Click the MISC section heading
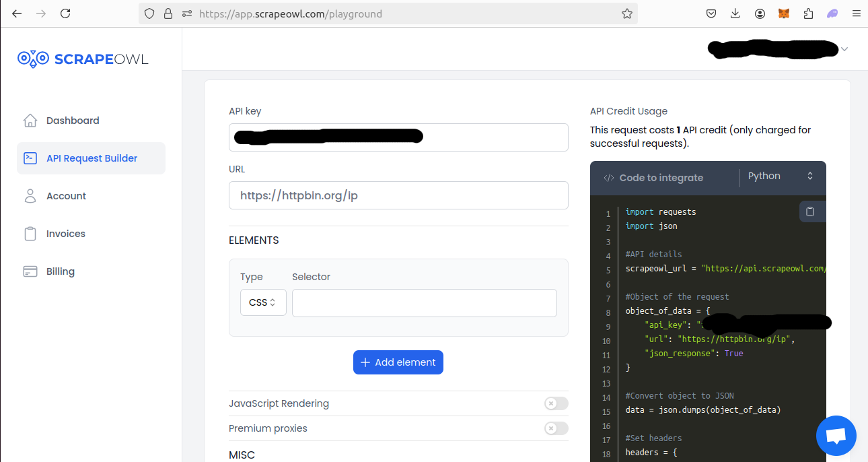This screenshot has height=462, width=868. click(x=242, y=455)
